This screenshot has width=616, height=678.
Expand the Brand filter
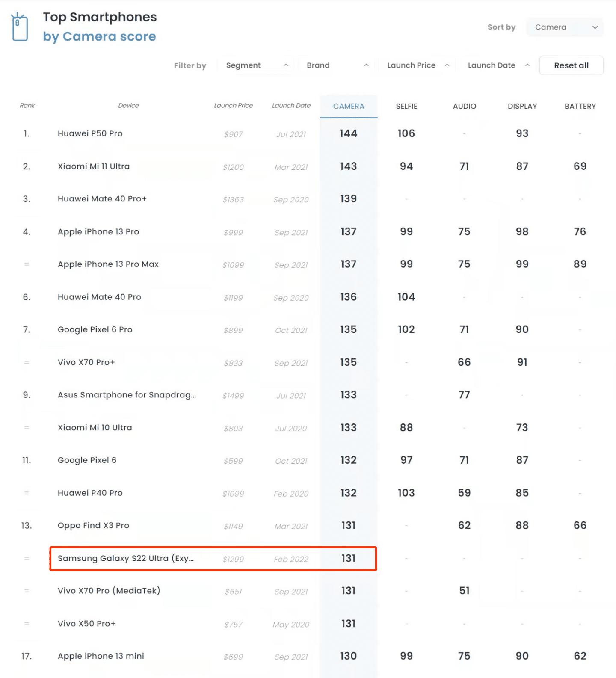(337, 65)
